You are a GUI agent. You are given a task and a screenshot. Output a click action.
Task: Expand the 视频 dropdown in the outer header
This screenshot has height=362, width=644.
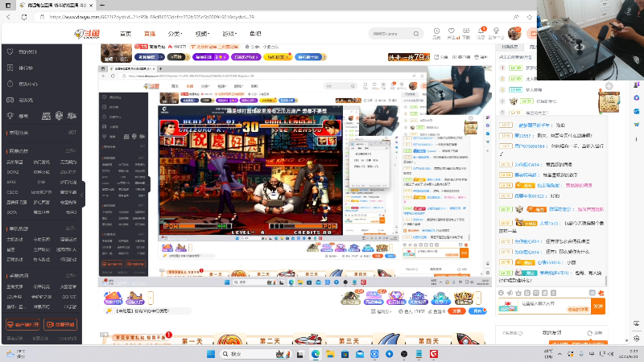(x=202, y=34)
